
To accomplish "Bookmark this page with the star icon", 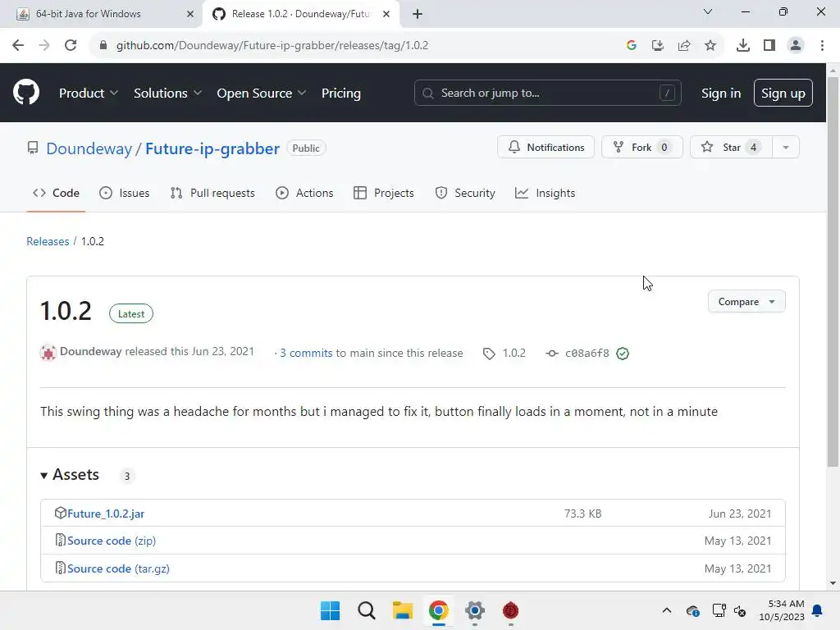I will (710, 46).
